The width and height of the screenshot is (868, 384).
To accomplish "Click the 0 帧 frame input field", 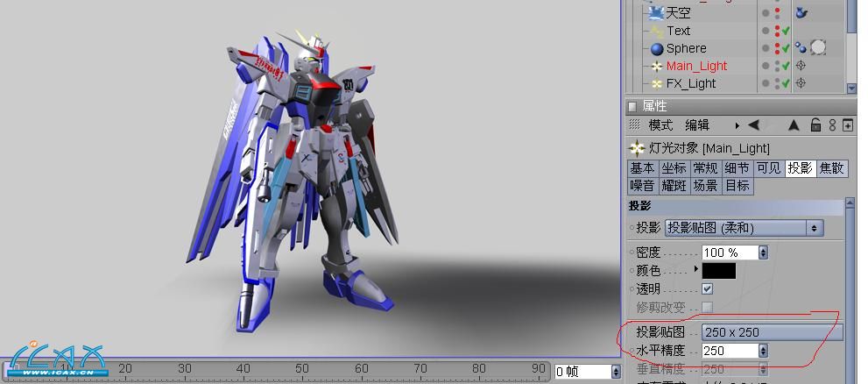I will 582,371.
